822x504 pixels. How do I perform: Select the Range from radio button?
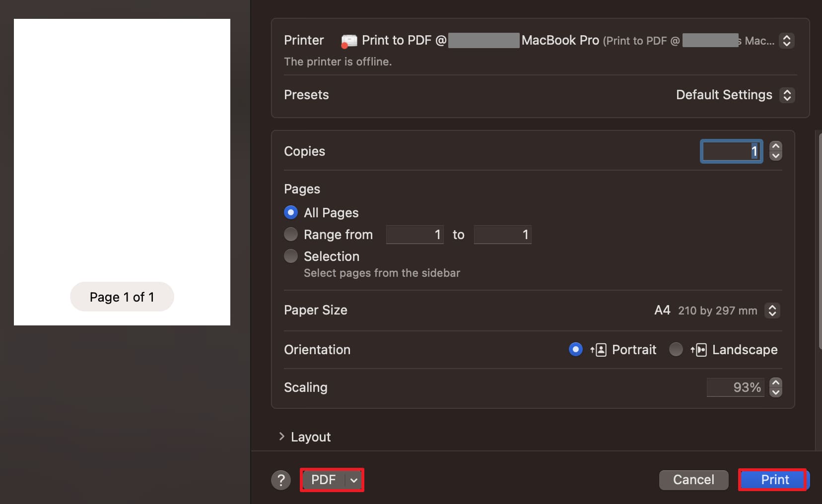coord(291,234)
